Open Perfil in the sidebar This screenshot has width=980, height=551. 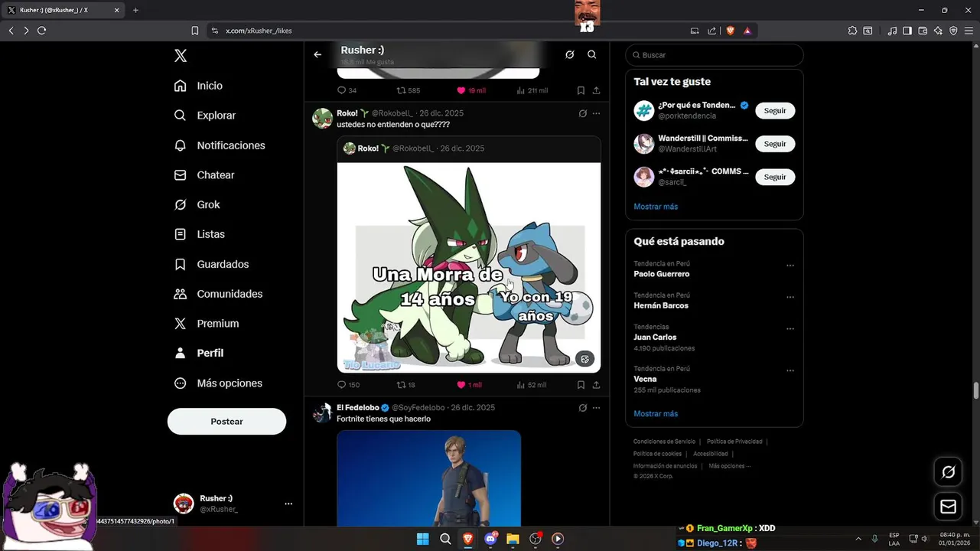199,353
